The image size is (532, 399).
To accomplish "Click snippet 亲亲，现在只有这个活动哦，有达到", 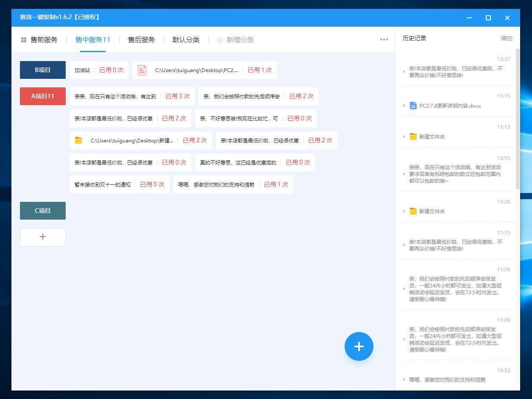I will click(x=132, y=96).
